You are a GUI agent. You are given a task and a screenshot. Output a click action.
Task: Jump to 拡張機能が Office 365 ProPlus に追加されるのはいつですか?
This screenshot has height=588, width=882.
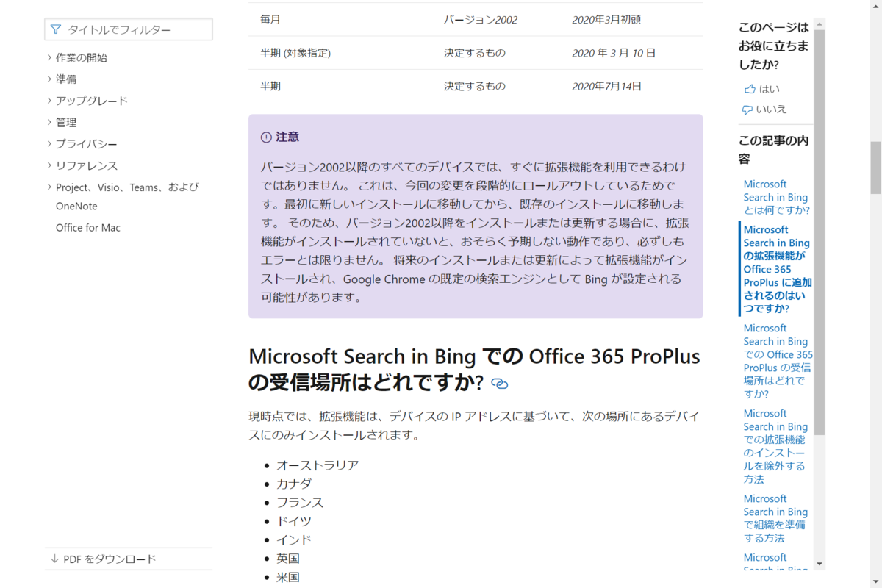pos(778,269)
